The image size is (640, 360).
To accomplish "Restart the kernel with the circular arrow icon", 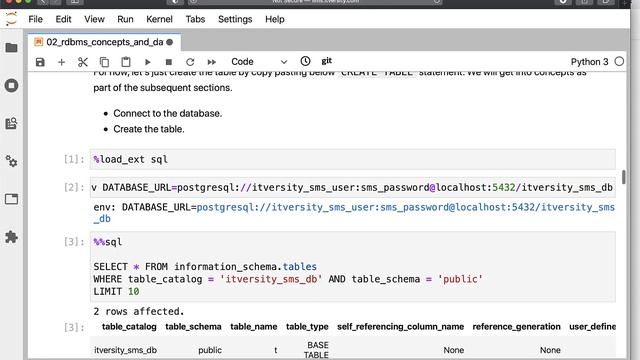I will (190, 62).
